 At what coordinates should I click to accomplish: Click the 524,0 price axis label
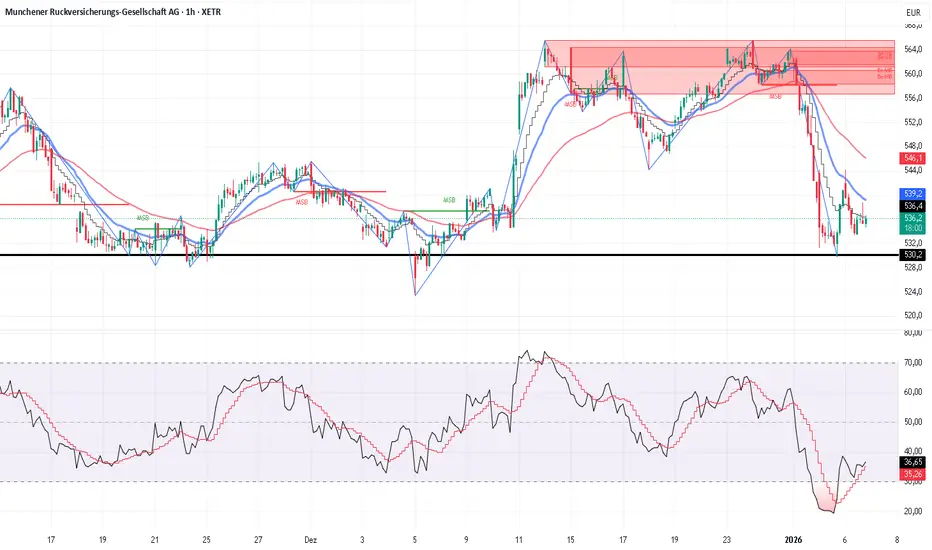tap(913, 292)
